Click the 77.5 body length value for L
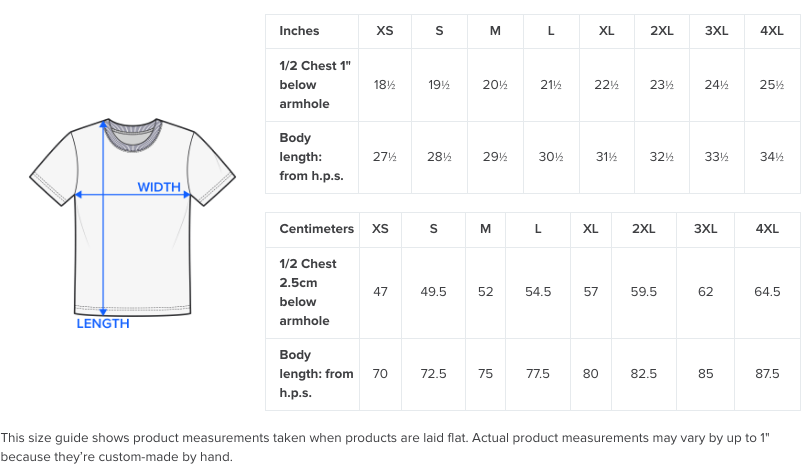The height and width of the screenshot is (475, 806). click(538, 374)
